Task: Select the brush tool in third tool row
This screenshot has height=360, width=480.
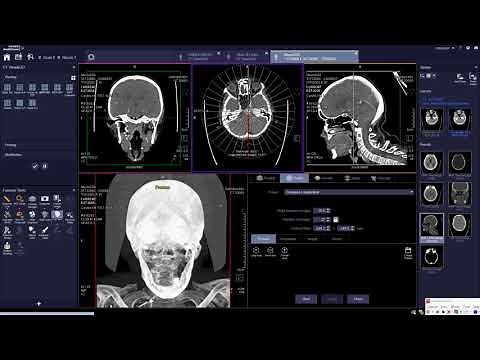Action: [x=45, y=231]
